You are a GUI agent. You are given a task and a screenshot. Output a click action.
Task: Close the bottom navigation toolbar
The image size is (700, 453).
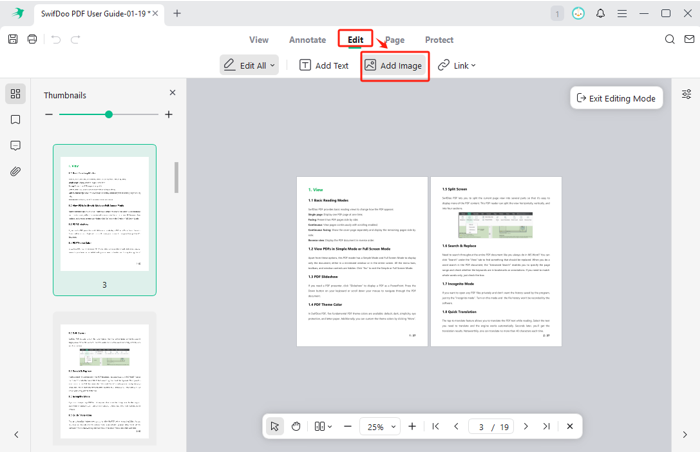coord(570,426)
